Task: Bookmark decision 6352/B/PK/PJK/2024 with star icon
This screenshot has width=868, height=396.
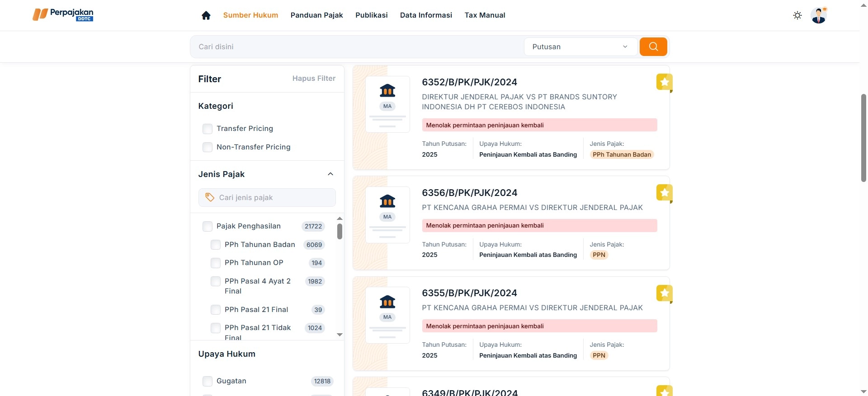Action: [x=664, y=82]
